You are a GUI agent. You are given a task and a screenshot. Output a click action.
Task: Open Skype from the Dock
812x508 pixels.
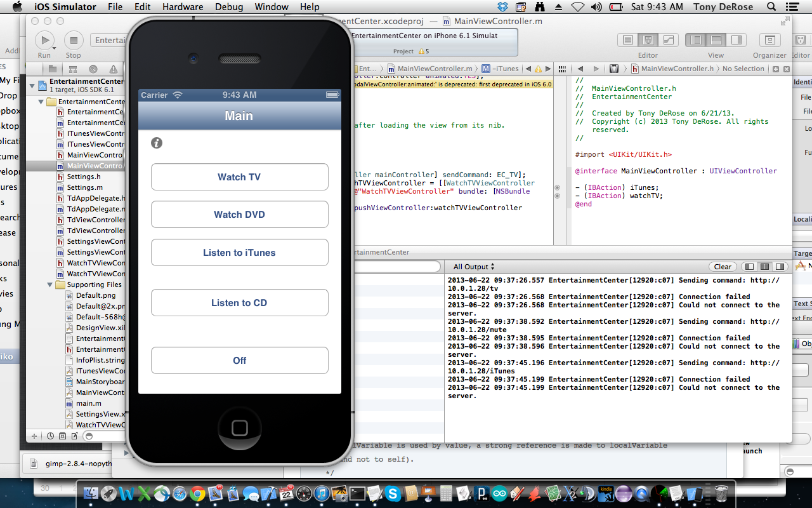coord(393,493)
